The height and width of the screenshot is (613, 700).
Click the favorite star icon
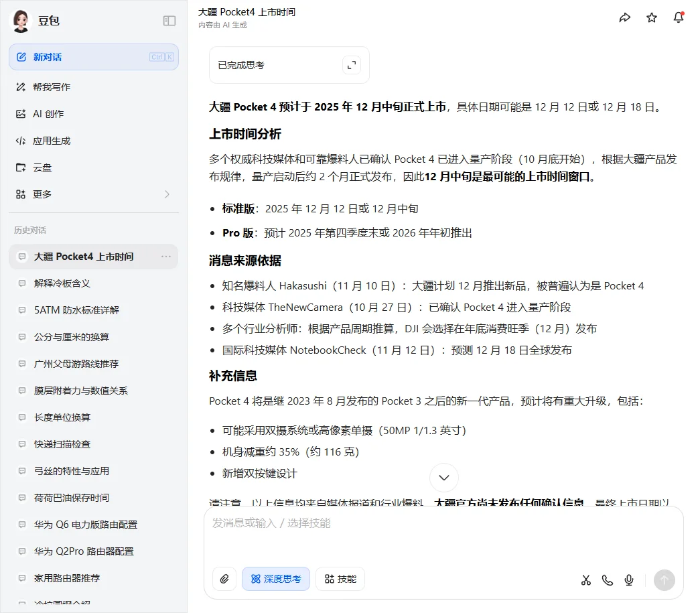(652, 17)
